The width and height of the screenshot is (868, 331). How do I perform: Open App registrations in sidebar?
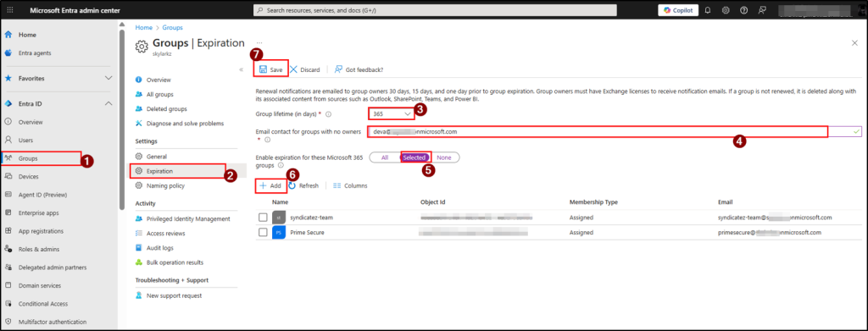click(x=41, y=232)
